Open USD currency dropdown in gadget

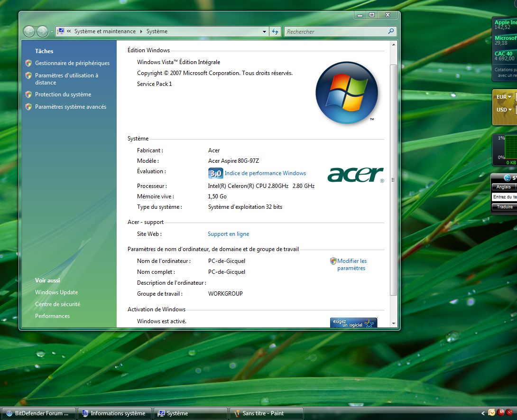point(504,110)
